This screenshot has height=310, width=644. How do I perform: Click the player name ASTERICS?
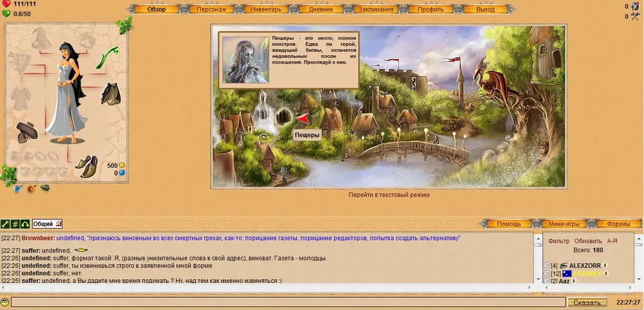pyautogui.click(x=587, y=273)
